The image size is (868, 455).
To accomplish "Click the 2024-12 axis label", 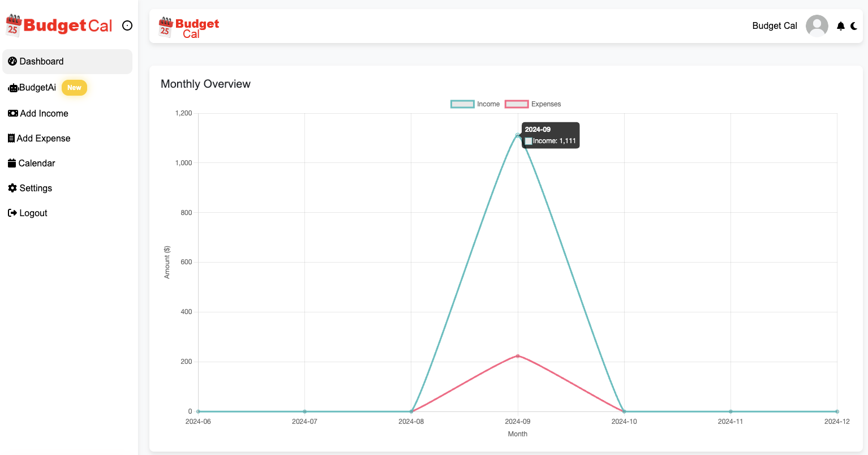I will (x=837, y=422).
